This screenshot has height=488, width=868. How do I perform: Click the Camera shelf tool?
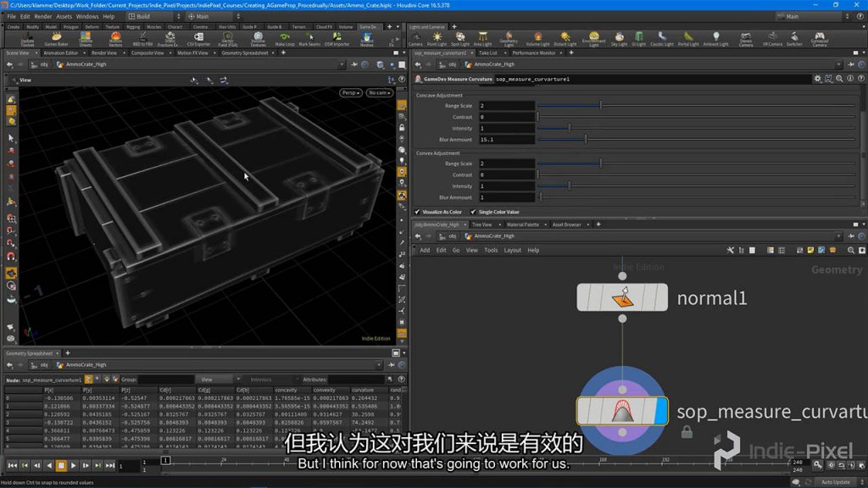tap(415, 39)
